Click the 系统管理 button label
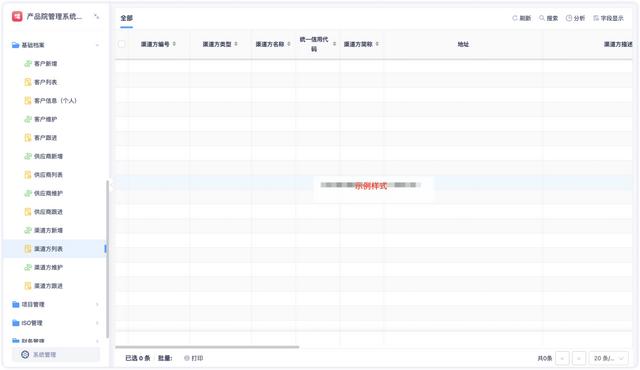Viewport: 640px width, 370px height. click(x=44, y=354)
